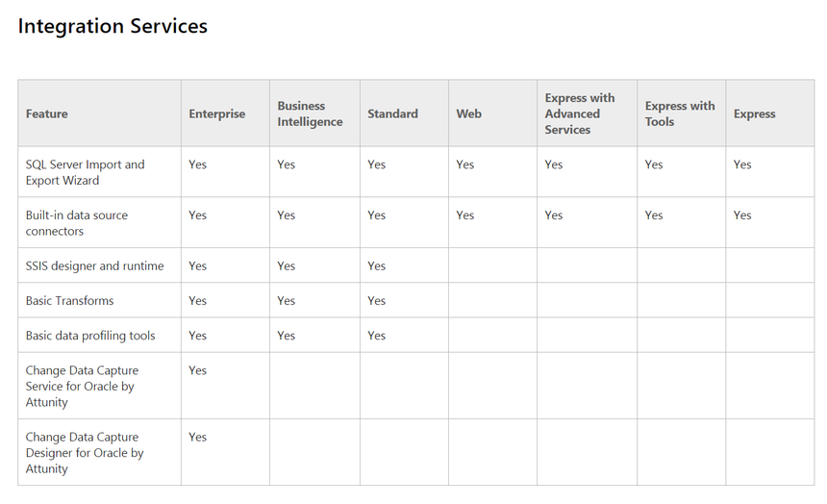Select the Express with Tools header

[680, 113]
